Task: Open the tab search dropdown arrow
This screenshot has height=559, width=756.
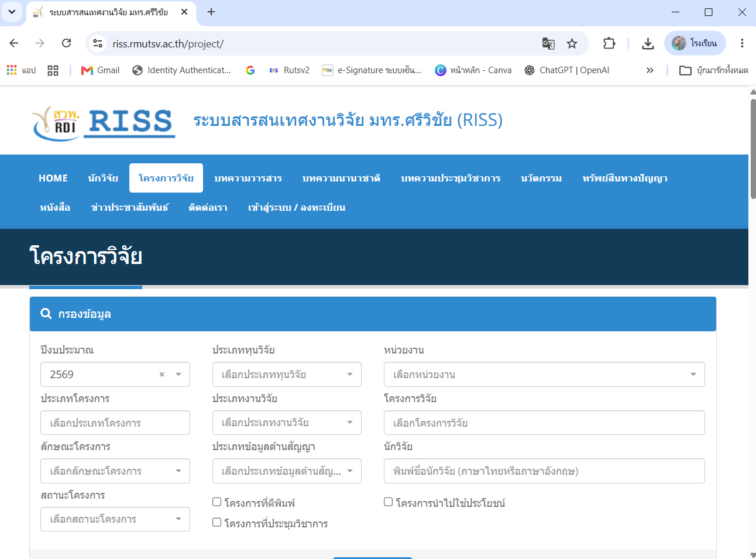Action: pos(12,12)
